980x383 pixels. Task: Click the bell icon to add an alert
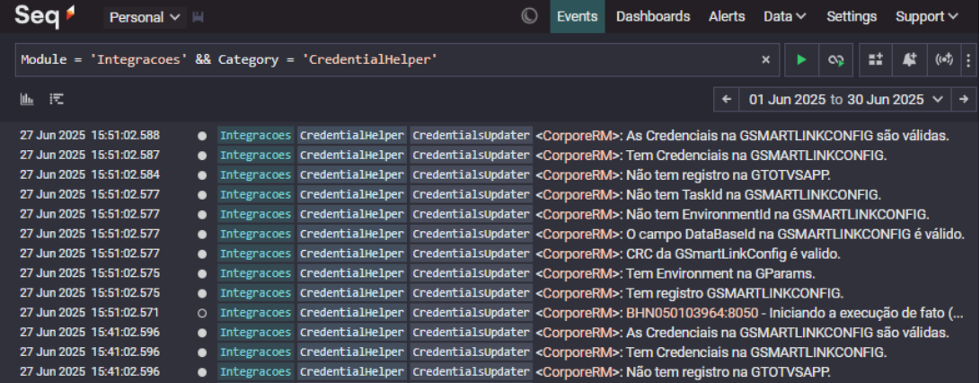[909, 60]
